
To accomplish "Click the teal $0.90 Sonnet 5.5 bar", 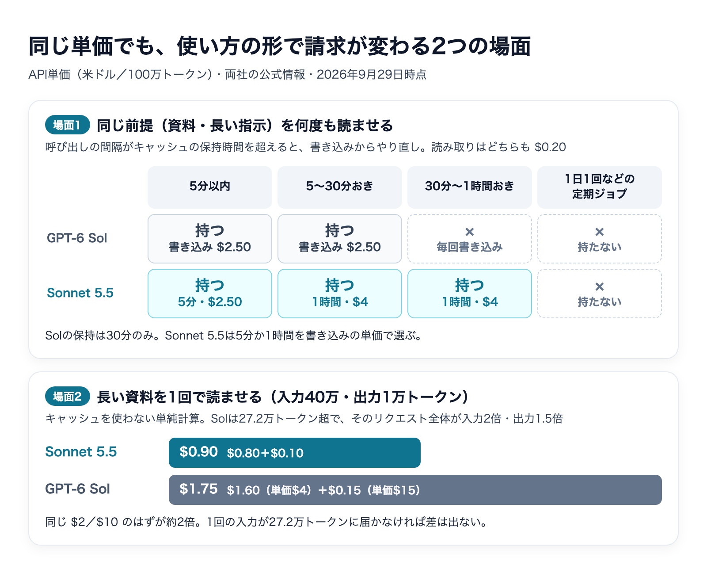I will coord(295,453).
